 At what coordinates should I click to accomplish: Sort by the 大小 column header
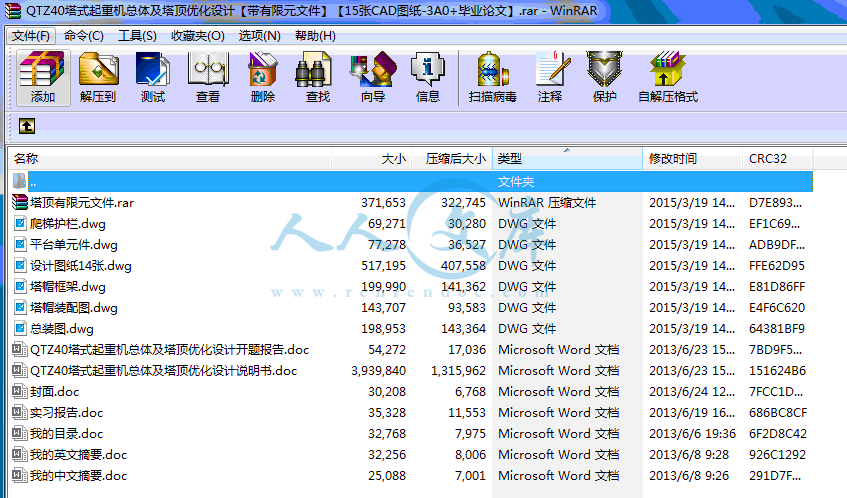[x=372, y=159]
